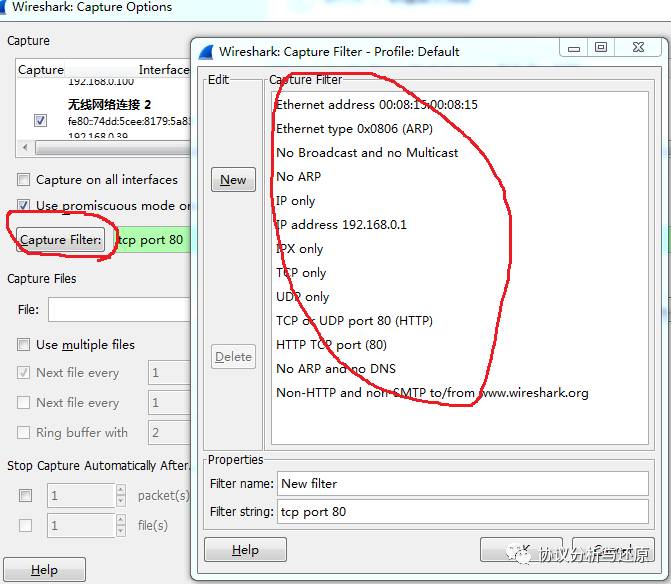The image size is (671, 584).
Task: Enable 'Use multiple files' checkbox
Action: [x=24, y=344]
